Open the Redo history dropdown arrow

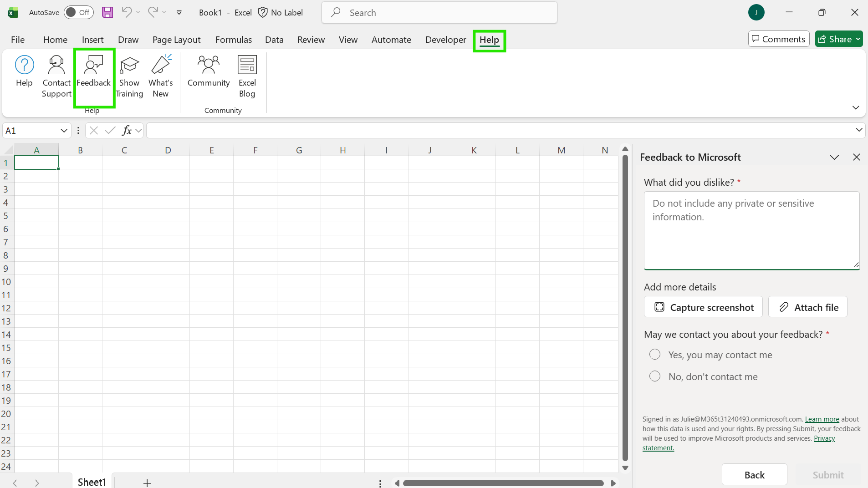point(164,12)
